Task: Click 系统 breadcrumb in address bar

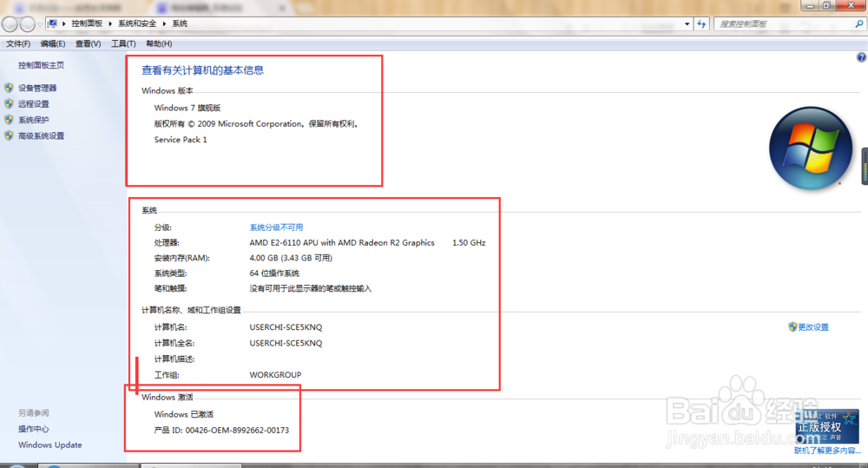Action: pyautogui.click(x=180, y=23)
